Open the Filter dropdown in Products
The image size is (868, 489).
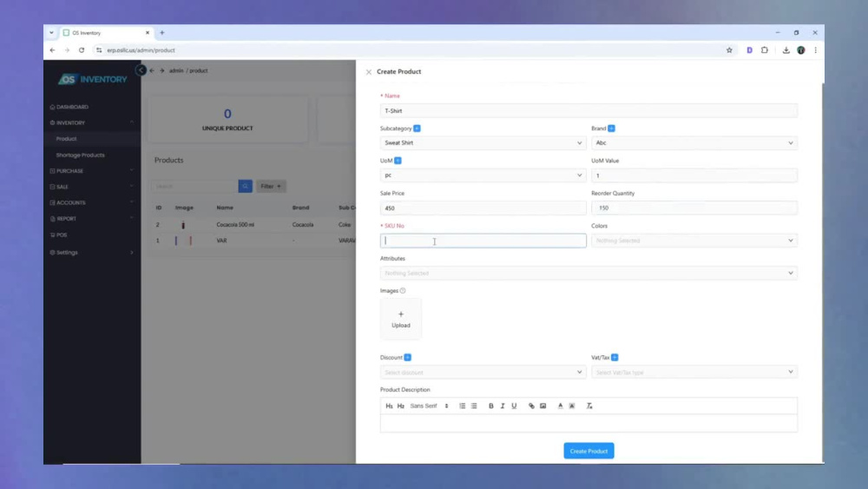click(x=271, y=186)
